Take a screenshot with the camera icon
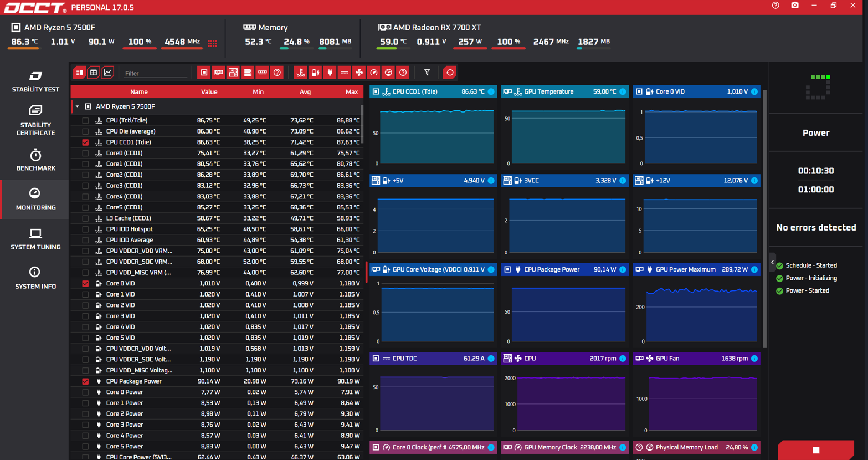This screenshot has height=460, width=868. pos(795,6)
